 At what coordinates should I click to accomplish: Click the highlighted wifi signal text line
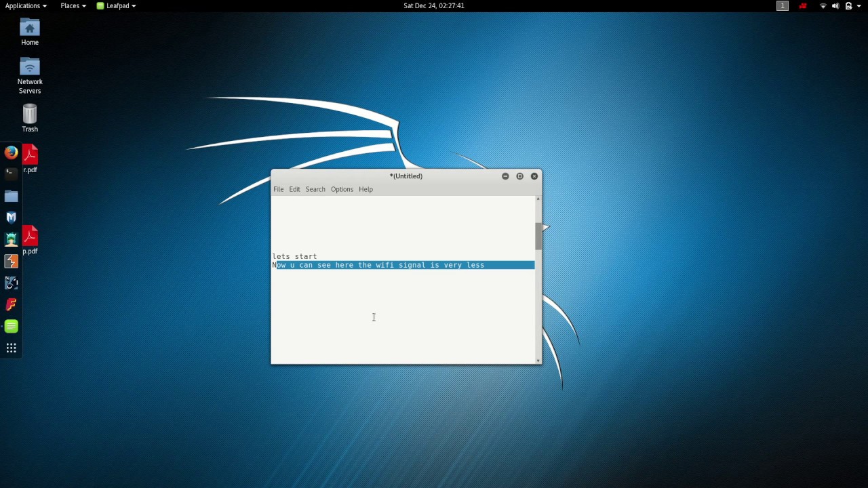point(403,265)
